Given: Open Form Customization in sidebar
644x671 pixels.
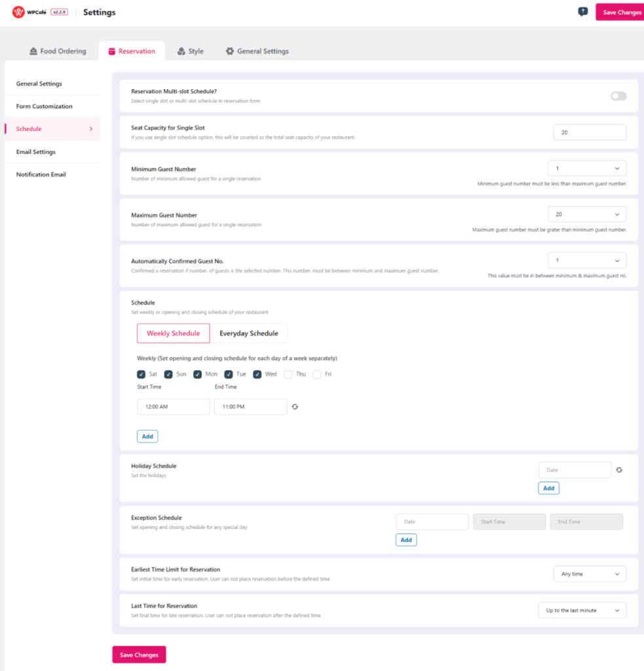Looking at the screenshot, I should [52, 106].
